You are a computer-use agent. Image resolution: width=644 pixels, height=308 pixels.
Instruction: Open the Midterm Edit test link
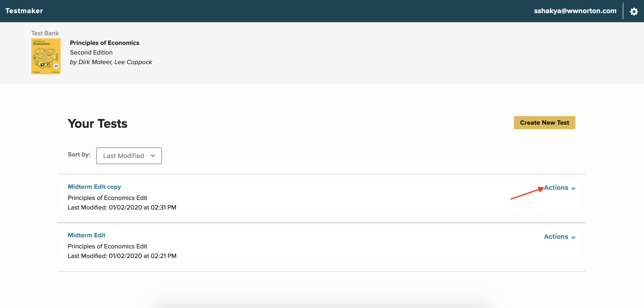(86, 235)
